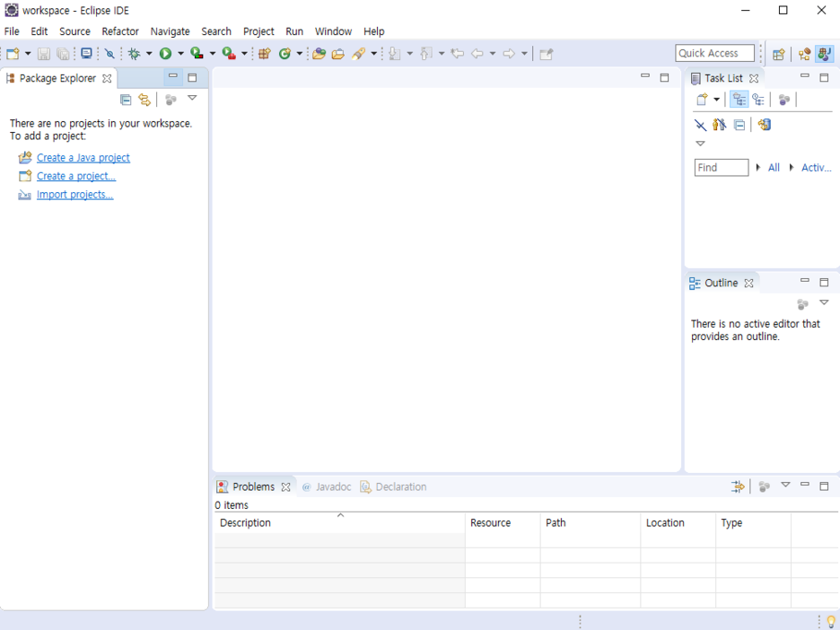Toggle Hide Completed Tasks in Task List
The image size is (840, 630).
[x=700, y=126]
